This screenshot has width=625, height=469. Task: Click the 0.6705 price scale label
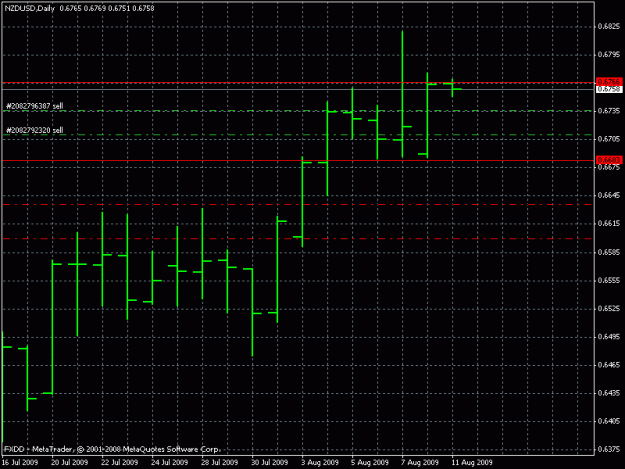tap(609, 139)
